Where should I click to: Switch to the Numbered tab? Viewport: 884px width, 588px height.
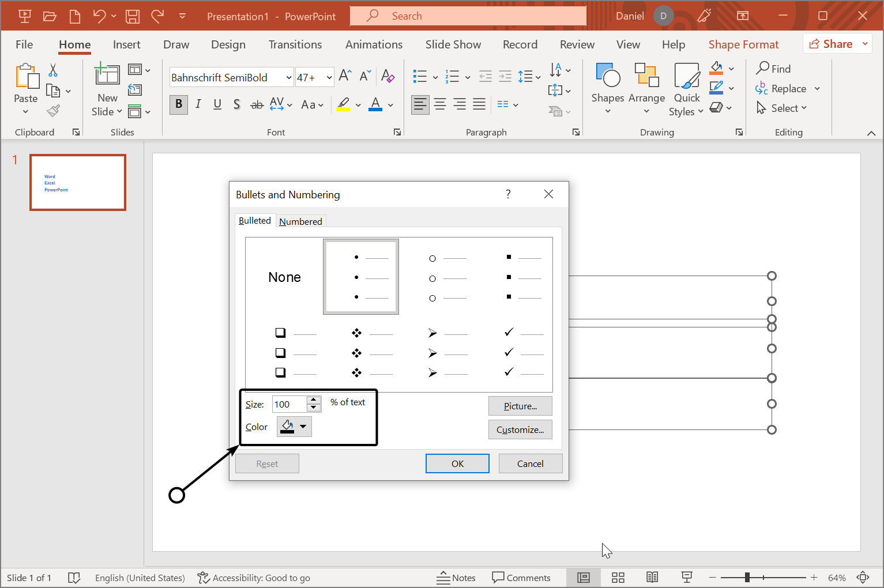tap(300, 221)
